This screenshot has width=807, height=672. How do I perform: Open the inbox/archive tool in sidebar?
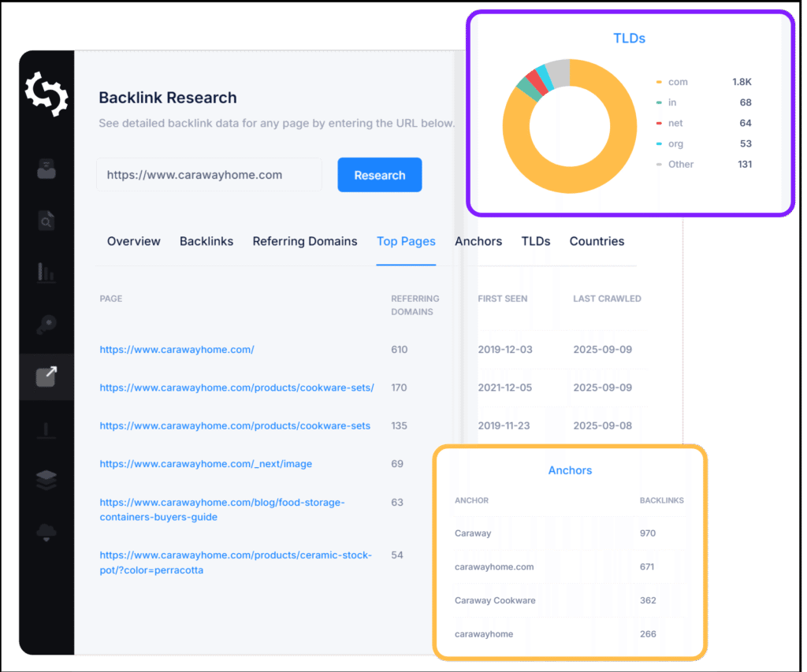click(x=46, y=168)
